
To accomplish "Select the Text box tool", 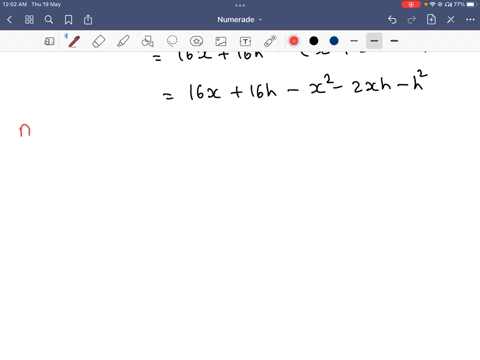I will (x=245, y=41).
